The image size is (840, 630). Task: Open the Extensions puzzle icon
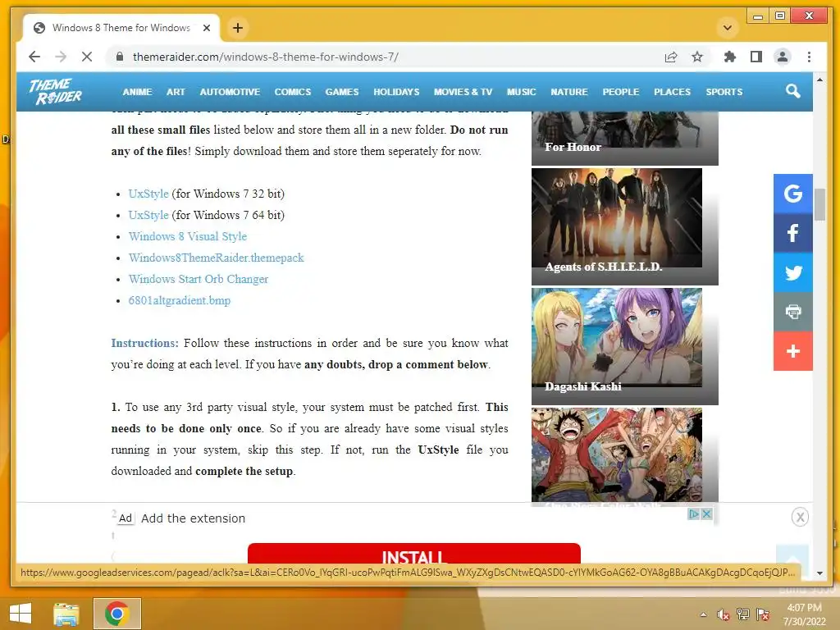(x=729, y=57)
